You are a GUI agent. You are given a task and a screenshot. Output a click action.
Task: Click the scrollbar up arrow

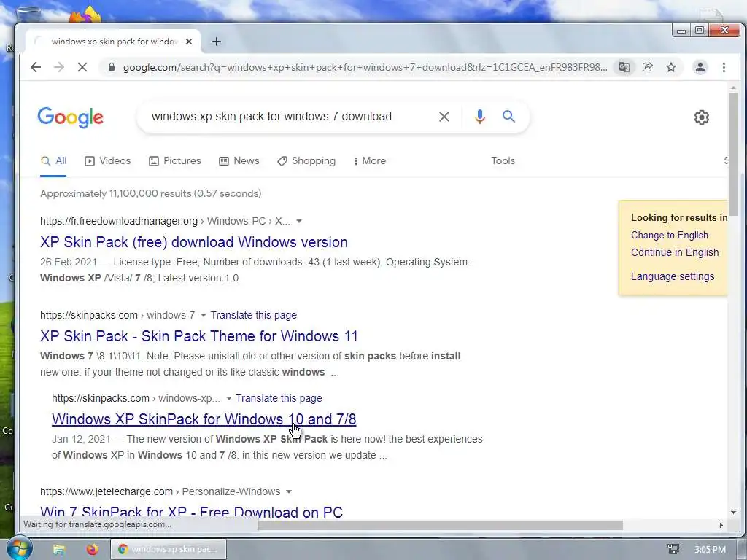click(x=733, y=88)
